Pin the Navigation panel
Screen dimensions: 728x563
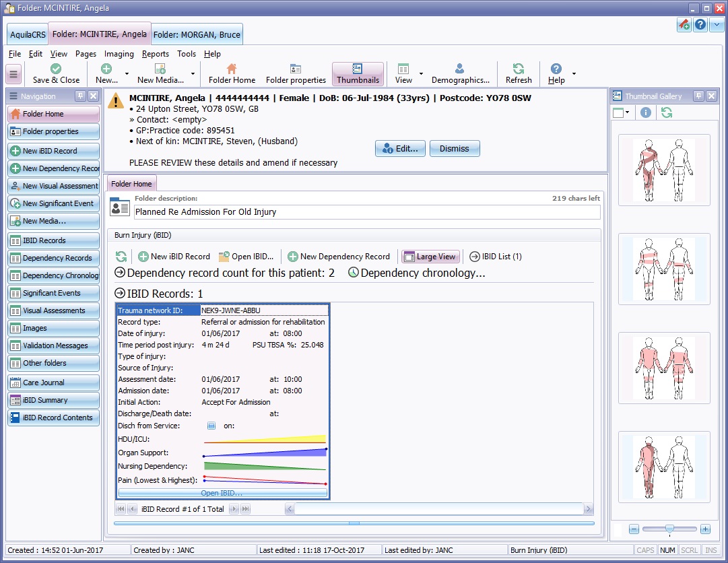pos(80,96)
